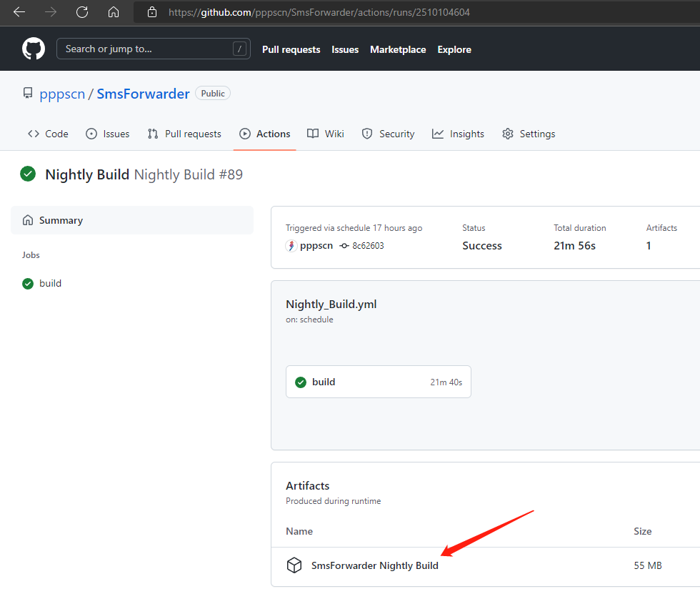This screenshot has width=700, height=594.
Task: Switch to the repository Pull requests tab
Action: (184, 134)
